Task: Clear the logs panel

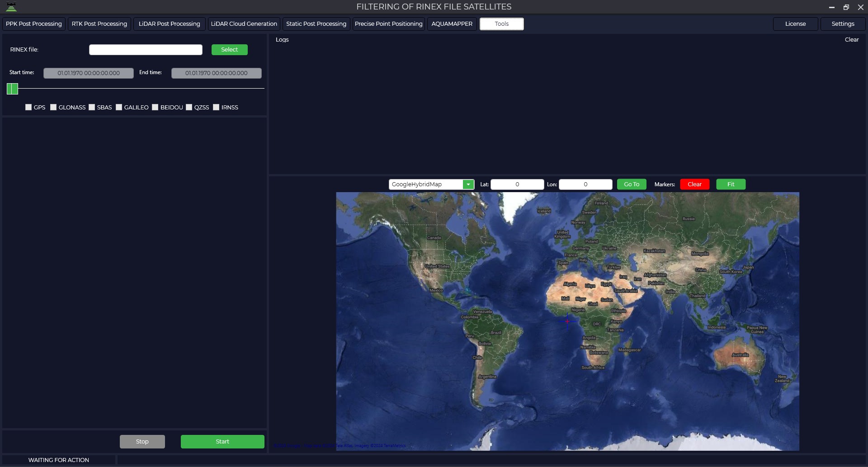Action: [x=852, y=40]
